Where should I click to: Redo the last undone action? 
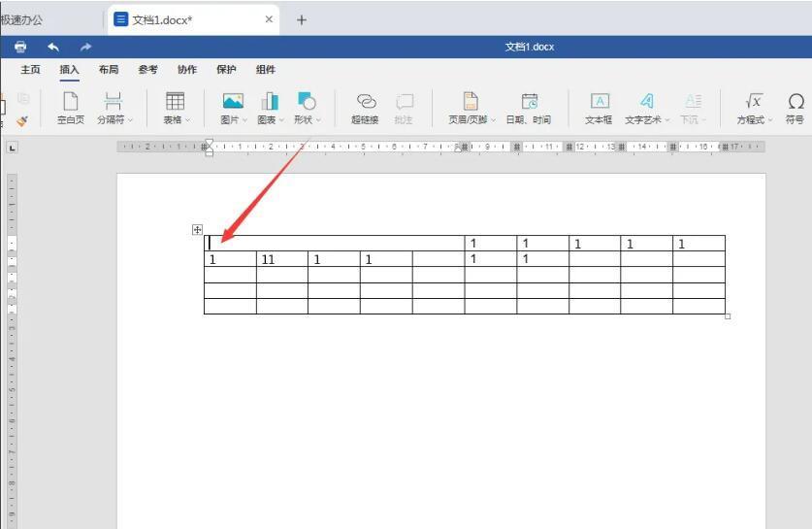coord(86,48)
